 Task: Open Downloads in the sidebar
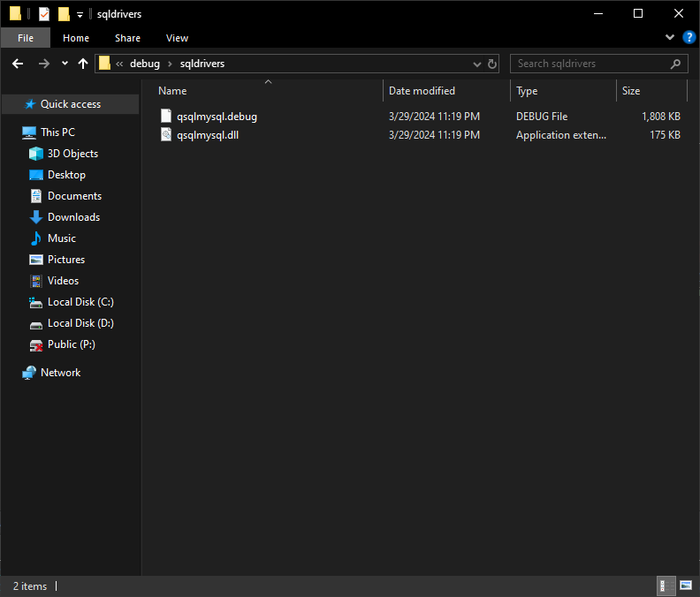click(73, 217)
